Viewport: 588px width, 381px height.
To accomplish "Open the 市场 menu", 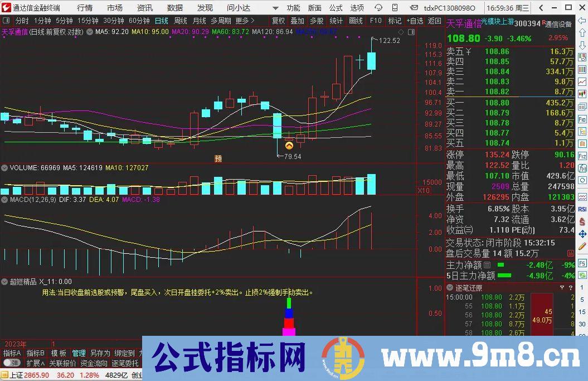I will [x=115, y=7].
